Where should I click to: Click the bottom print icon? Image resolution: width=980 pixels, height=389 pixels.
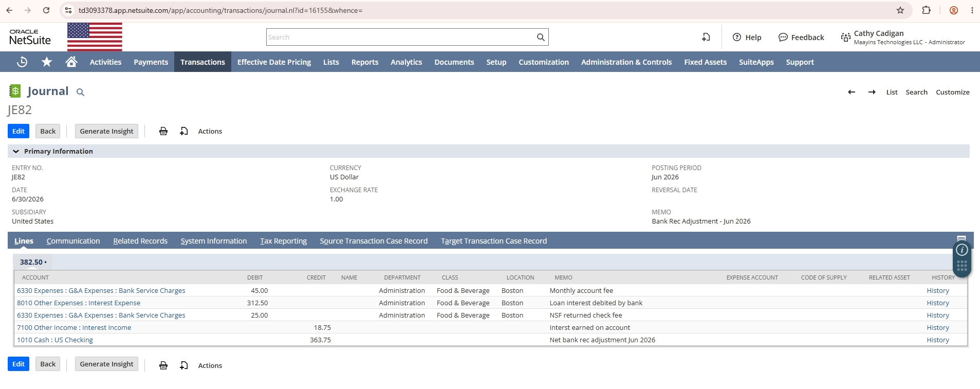(x=163, y=365)
